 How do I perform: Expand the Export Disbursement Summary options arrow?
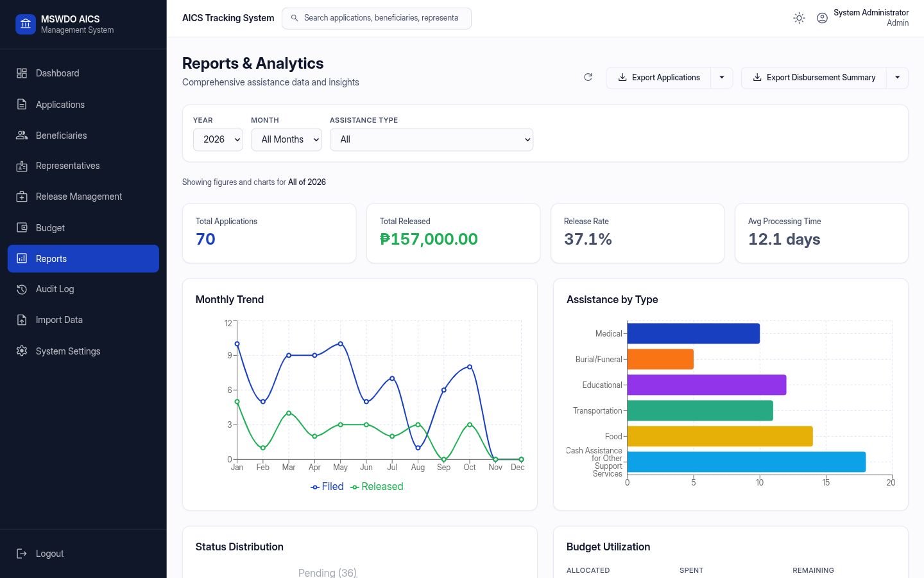(x=898, y=78)
